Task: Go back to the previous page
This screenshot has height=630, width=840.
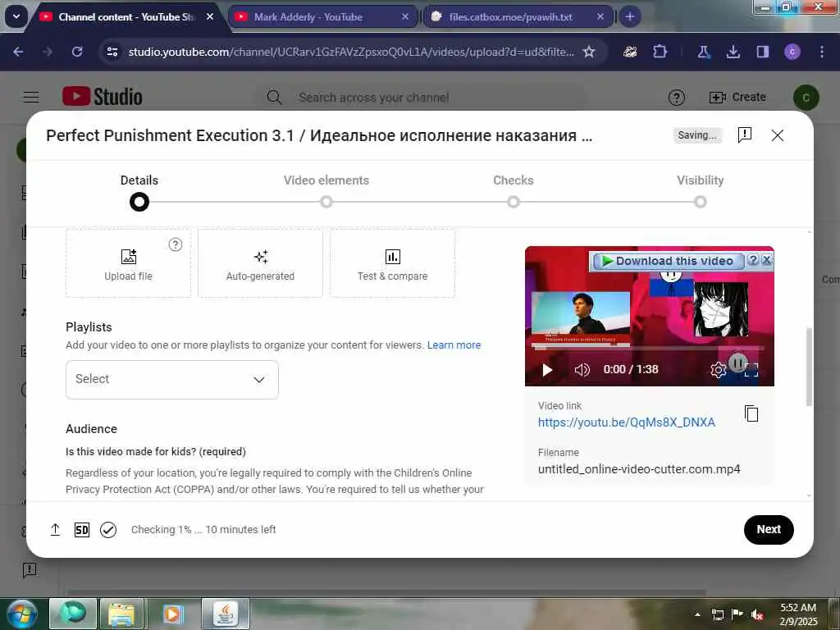Action: click(x=18, y=52)
